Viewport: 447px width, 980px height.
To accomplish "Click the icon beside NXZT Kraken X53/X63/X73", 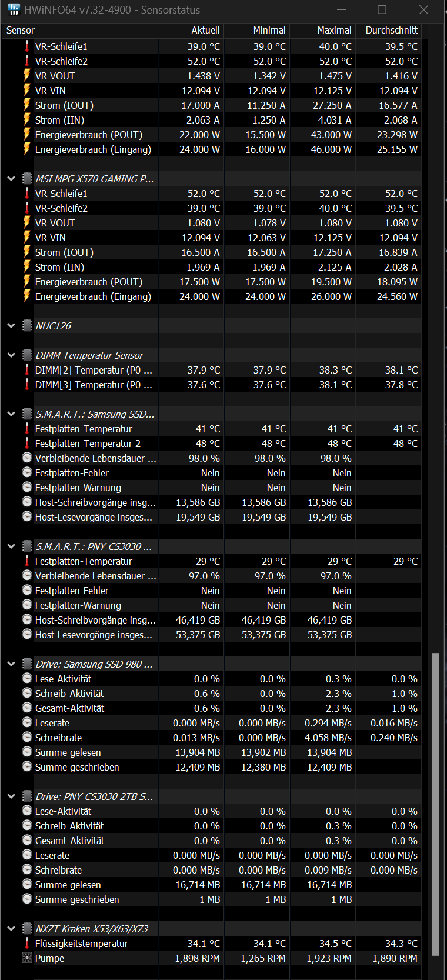I will (27, 928).
